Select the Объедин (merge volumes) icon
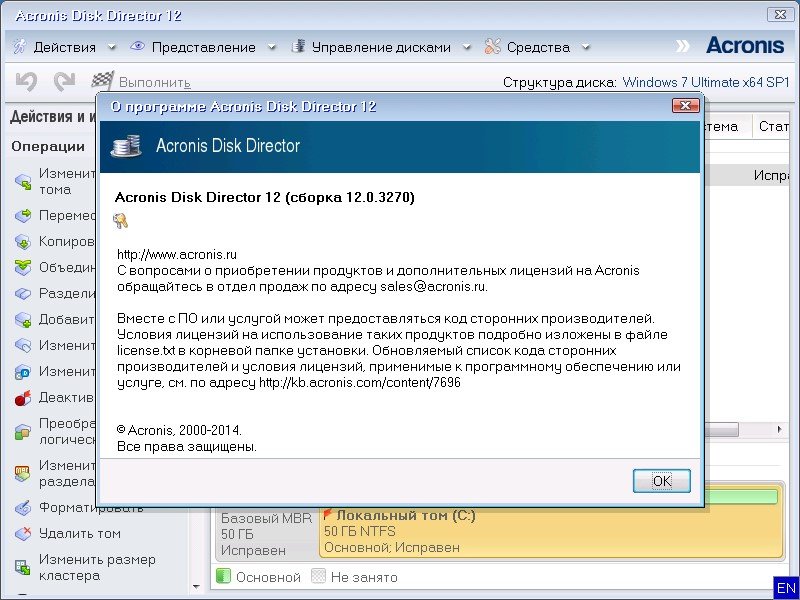The image size is (800, 600). (x=23, y=267)
